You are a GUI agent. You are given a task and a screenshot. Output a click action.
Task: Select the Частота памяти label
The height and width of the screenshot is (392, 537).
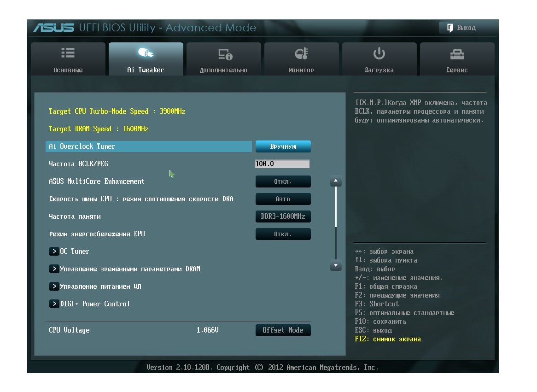click(75, 216)
